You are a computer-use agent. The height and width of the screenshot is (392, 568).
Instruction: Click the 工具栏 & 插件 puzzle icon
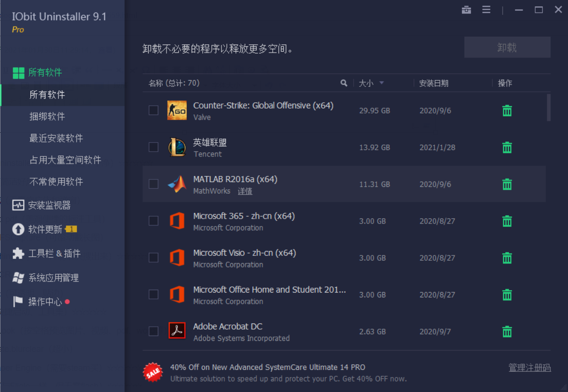(18, 253)
